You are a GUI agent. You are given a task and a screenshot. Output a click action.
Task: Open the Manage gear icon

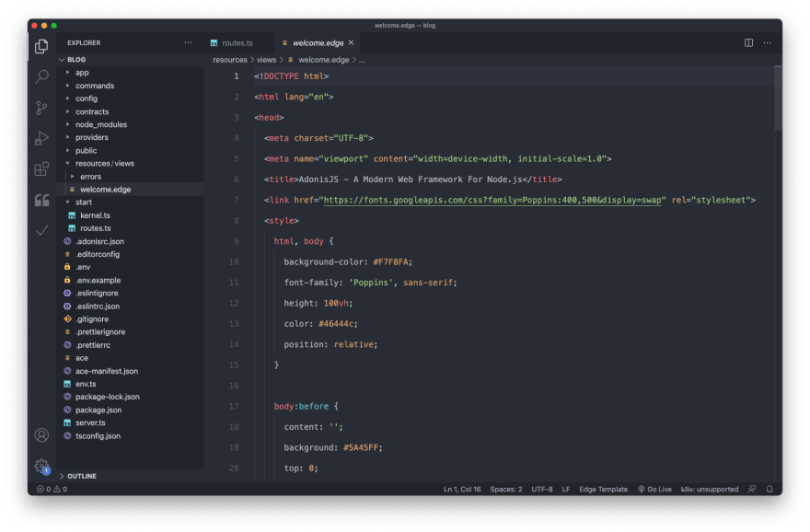[x=41, y=467]
